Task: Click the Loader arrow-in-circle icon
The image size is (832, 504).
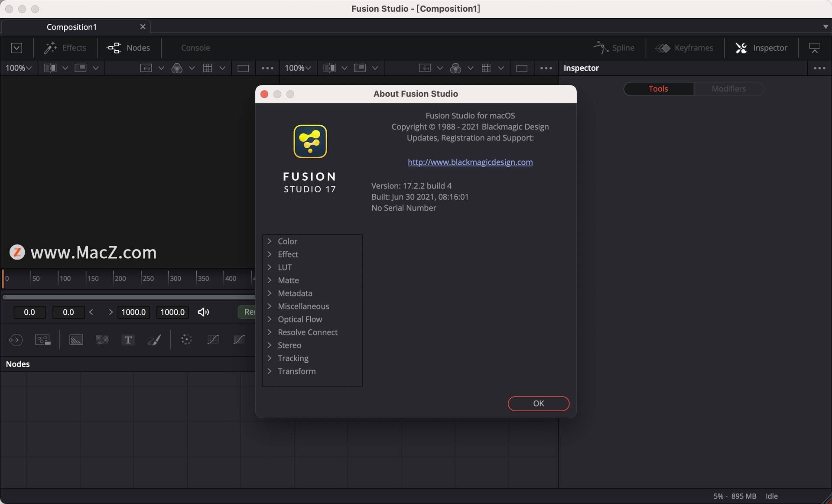Action: [16, 340]
